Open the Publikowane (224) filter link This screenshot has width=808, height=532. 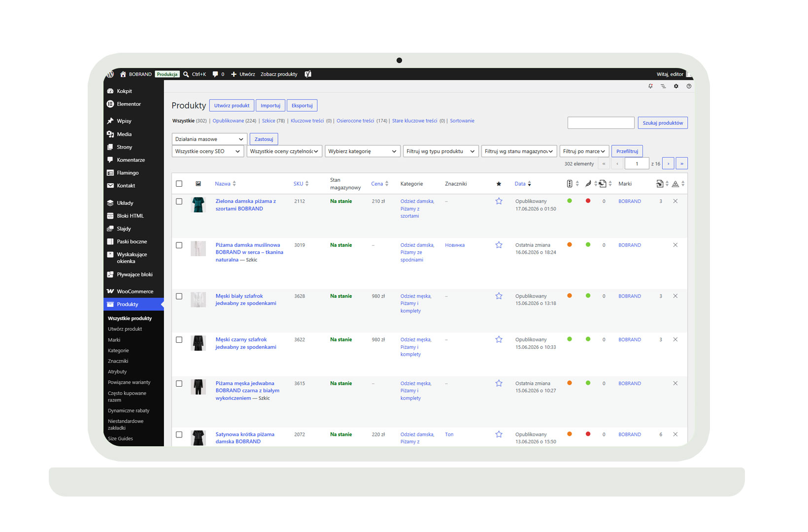[x=235, y=121]
